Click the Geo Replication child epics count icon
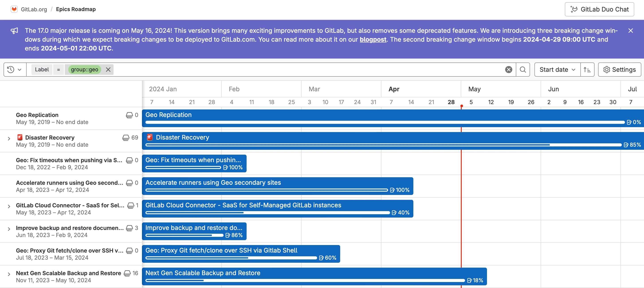Viewport: 644px width, 288px height. (129, 115)
